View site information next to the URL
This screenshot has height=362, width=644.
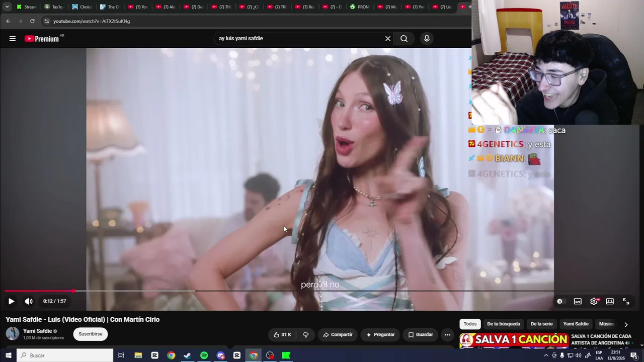pyautogui.click(x=46, y=21)
